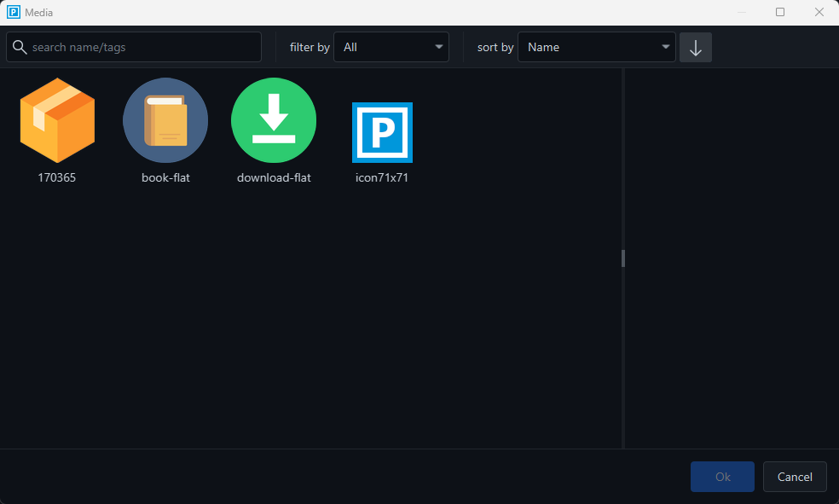Click the icon71x71 name label
The height and width of the screenshot is (504, 839).
(x=382, y=178)
